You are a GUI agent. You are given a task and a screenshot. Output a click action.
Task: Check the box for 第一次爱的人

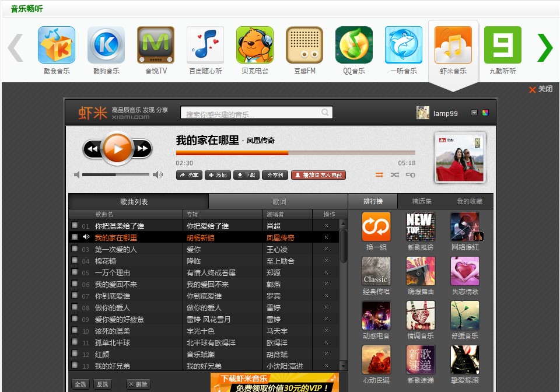pyautogui.click(x=75, y=249)
